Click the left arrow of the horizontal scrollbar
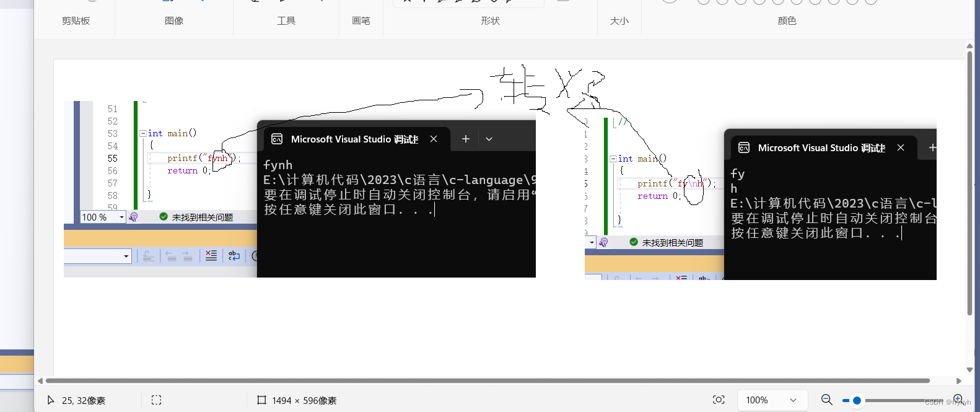Viewport: 980px width, 412px height. pos(40,380)
